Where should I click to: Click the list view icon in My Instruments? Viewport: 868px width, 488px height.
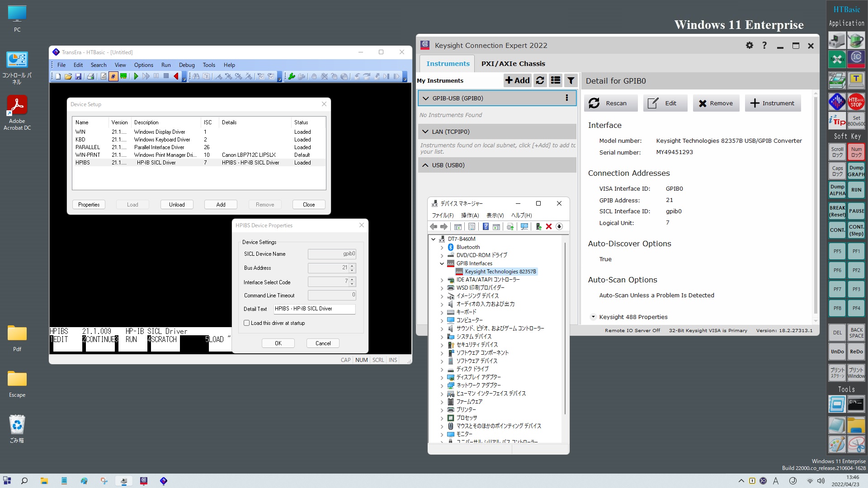(556, 80)
